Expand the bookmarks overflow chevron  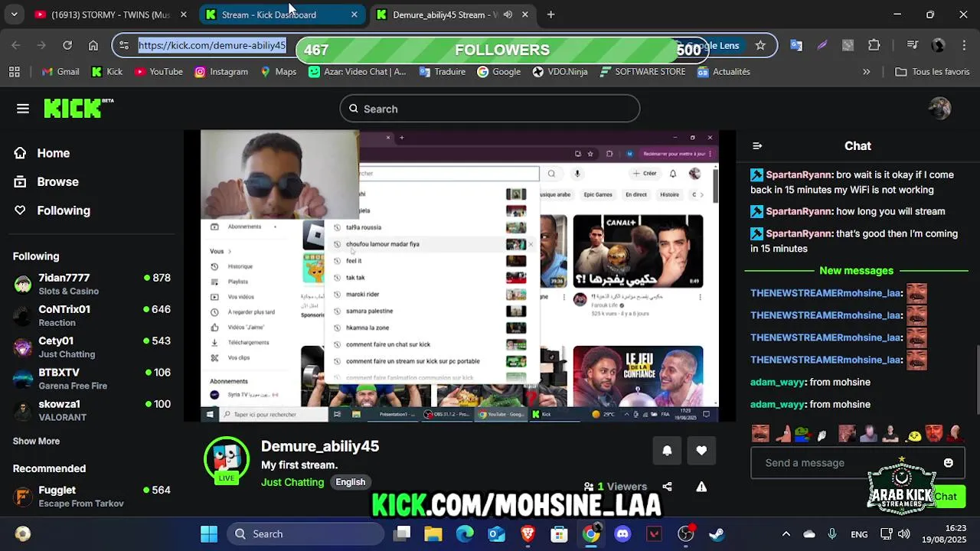coord(866,72)
